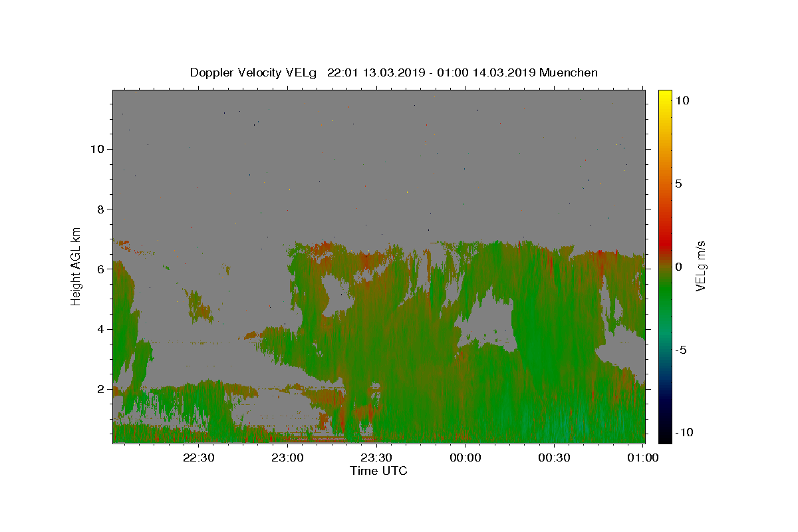Click the 01:00 time tick label
The height and width of the screenshot is (532, 798).
pyautogui.click(x=643, y=458)
